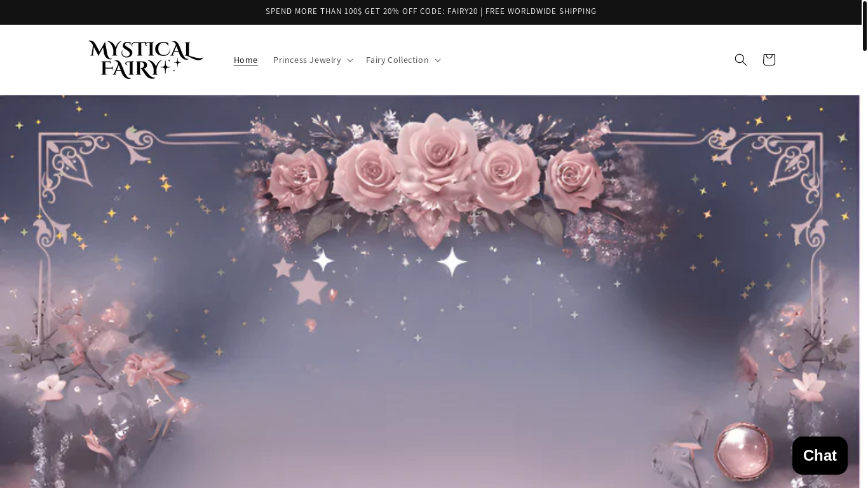Click the page vertical scrollbar thumb
Screen dimensions: 868x488
tap(864, 26)
